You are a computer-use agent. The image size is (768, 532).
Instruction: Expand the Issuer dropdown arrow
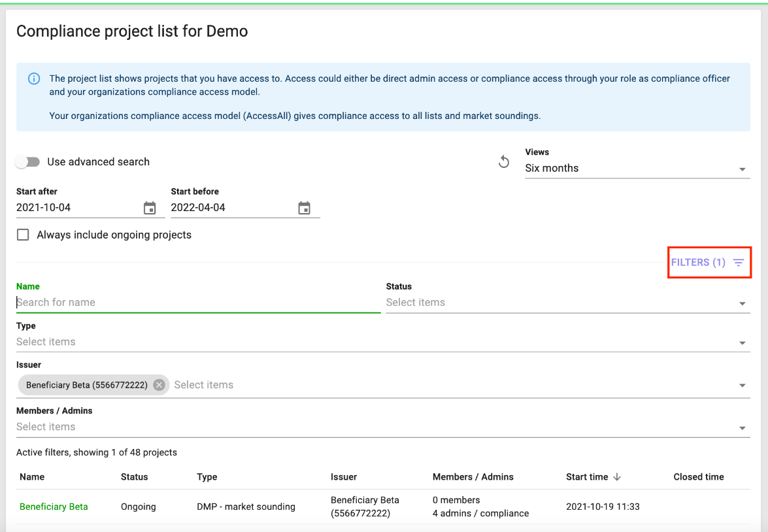[x=742, y=386]
